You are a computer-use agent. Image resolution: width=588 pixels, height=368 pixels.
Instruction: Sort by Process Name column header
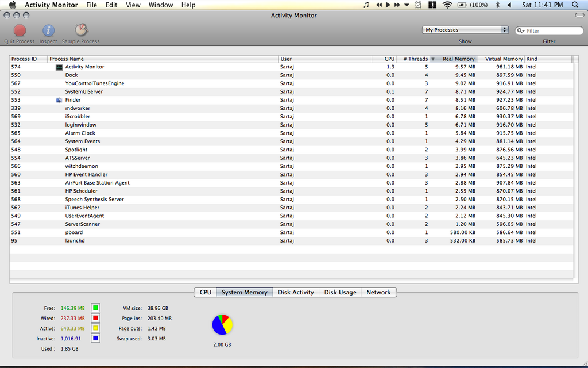163,59
